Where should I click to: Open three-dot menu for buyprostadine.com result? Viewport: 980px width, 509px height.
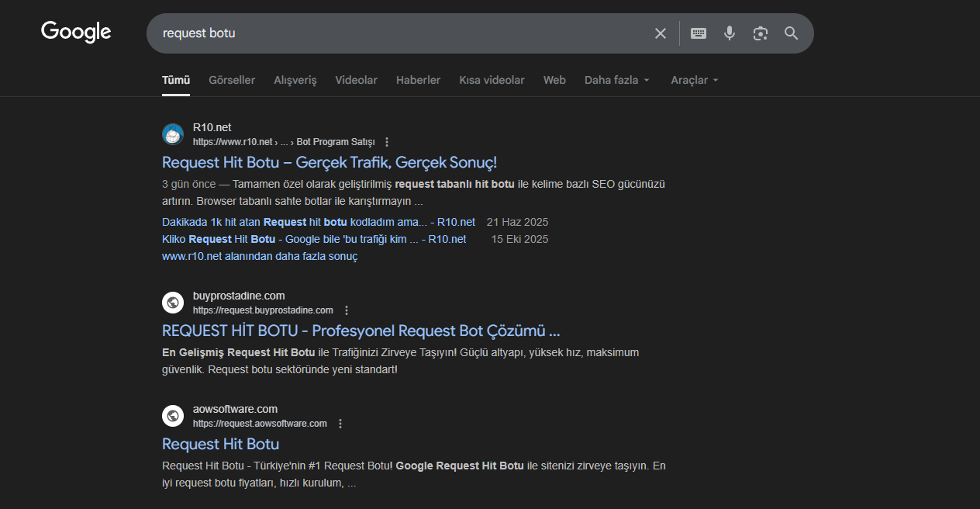coord(347,310)
